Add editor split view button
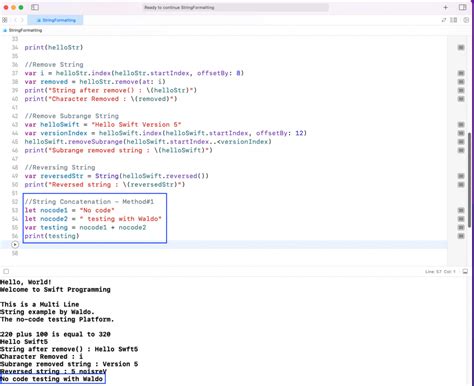Screen dimensions: 474x386 click(466, 20)
